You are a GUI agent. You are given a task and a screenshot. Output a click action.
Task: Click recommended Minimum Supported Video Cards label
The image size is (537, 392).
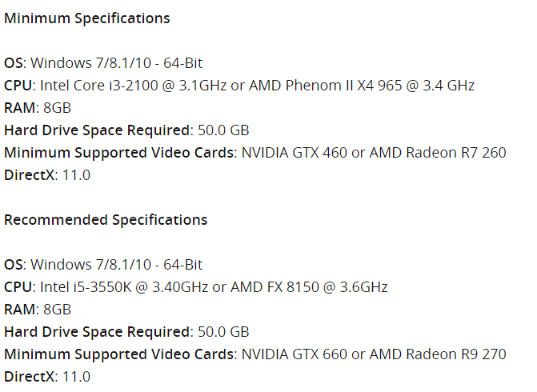(x=118, y=354)
